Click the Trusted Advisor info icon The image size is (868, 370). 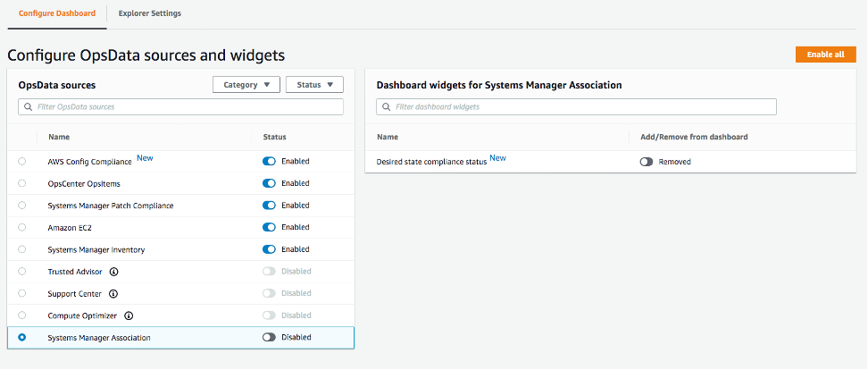coord(114,272)
